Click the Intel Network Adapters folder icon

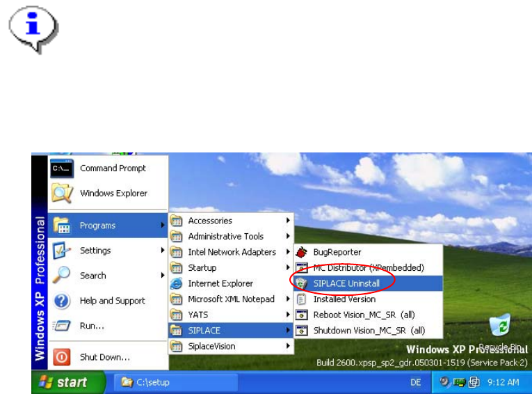(x=177, y=252)
